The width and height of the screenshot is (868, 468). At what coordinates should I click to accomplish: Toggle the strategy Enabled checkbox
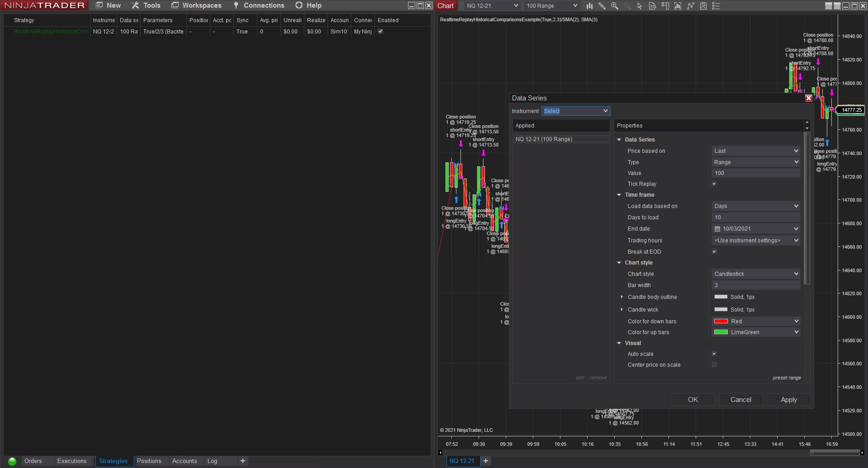[380, 32]
